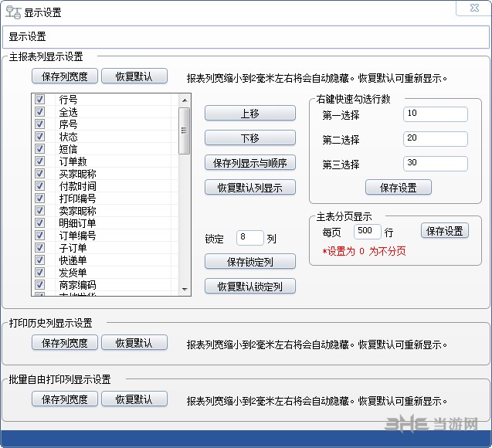Uncheck the 订单编号 column checkbox
The width and height of the screenshot is (492, 448).
[x=40, y=236]
